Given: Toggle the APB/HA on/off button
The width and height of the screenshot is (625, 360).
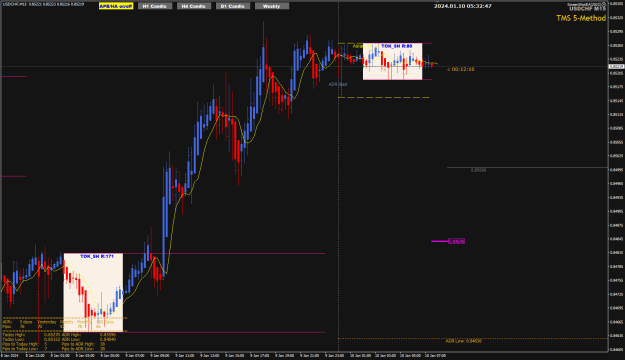Looking at the screenshot, I should tap(116, 6).
